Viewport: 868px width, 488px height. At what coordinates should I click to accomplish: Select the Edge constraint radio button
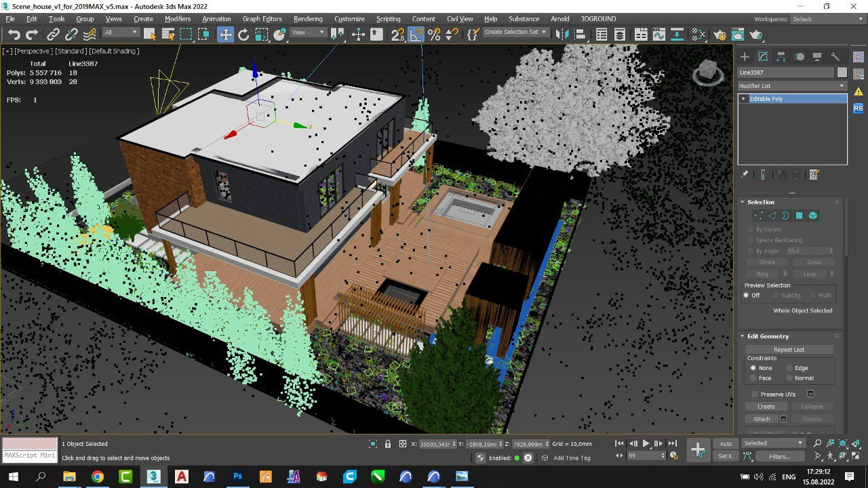pos(789,368)
